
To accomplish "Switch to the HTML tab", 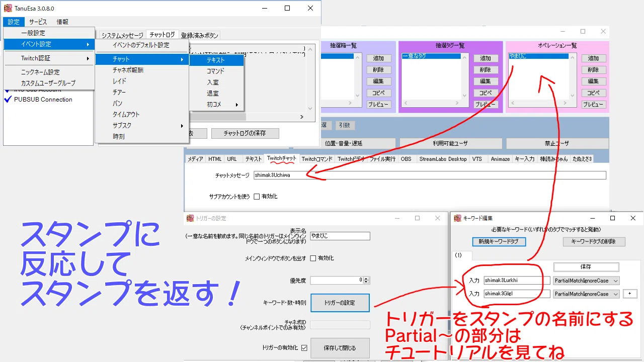I will (x=215, y=159).
